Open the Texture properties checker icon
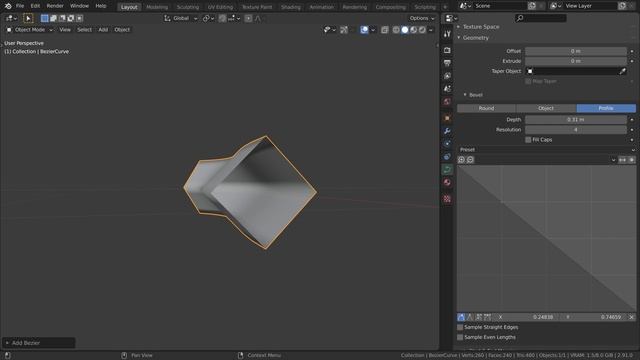 [x=447, y=199]
